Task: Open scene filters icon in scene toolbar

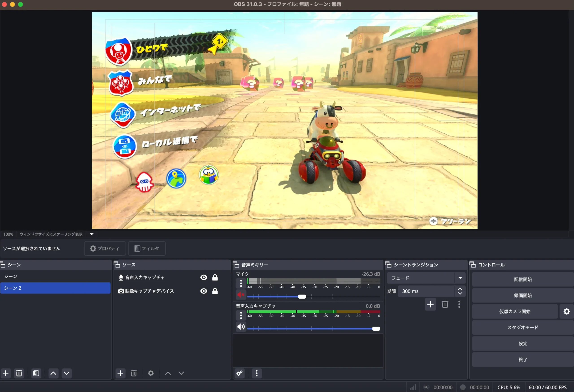Action: click(36, 373)
